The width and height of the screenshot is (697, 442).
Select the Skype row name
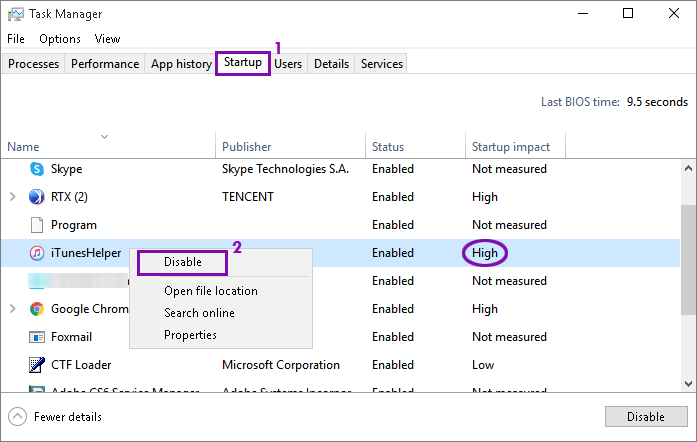(66, 169)
